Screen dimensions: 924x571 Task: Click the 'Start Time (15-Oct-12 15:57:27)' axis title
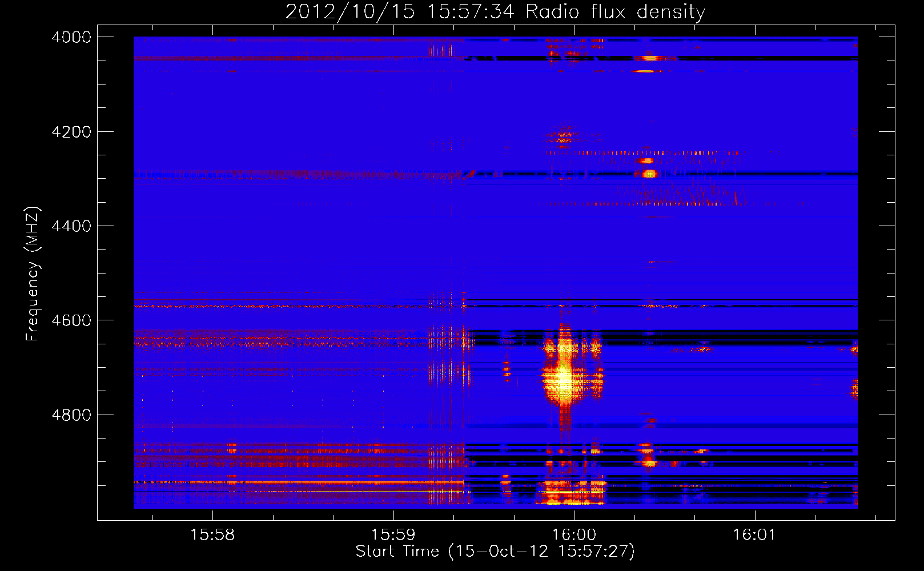click(x=495, y=552)
